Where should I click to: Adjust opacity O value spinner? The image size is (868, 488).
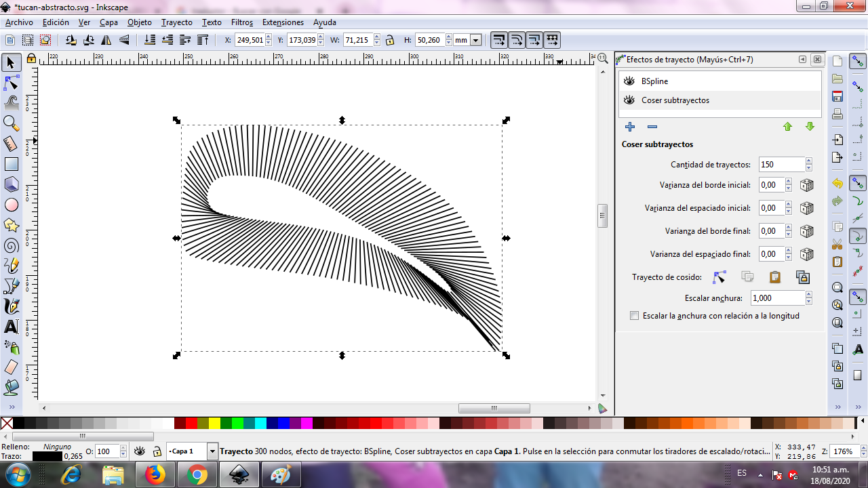coord(123,451)
